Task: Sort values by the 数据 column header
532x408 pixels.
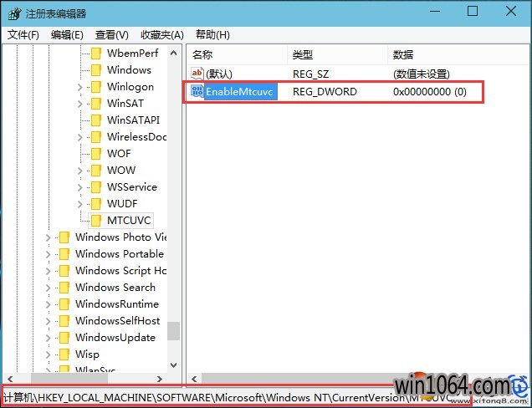Action: [458, 54]
